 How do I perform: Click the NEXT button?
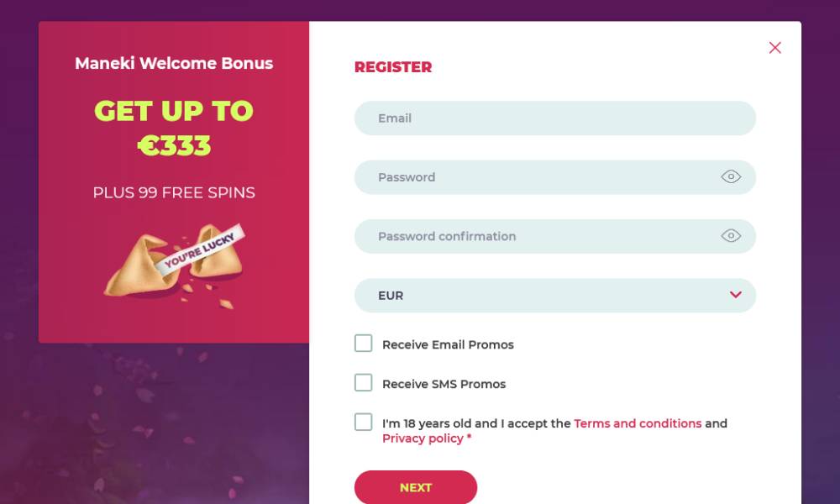(416, 487)
